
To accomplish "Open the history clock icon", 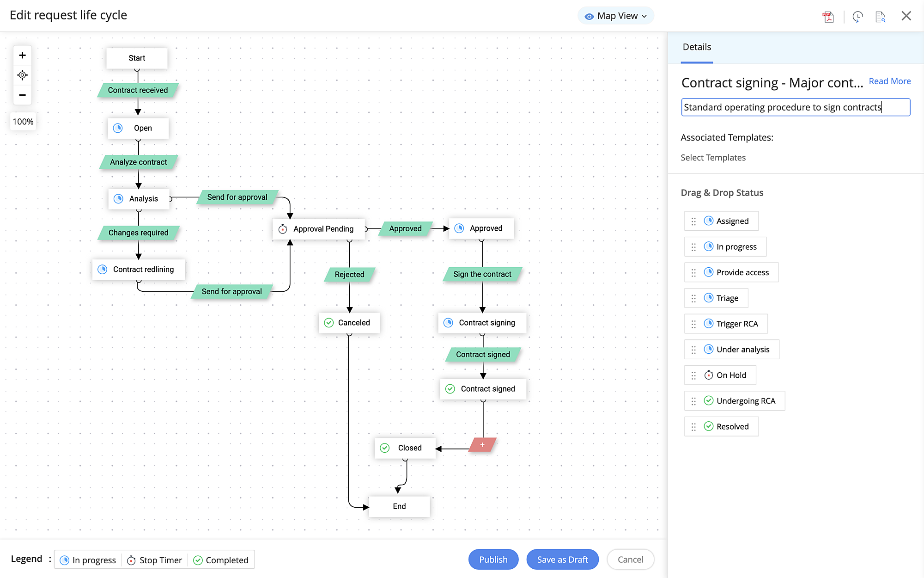I will pos(857,17).
